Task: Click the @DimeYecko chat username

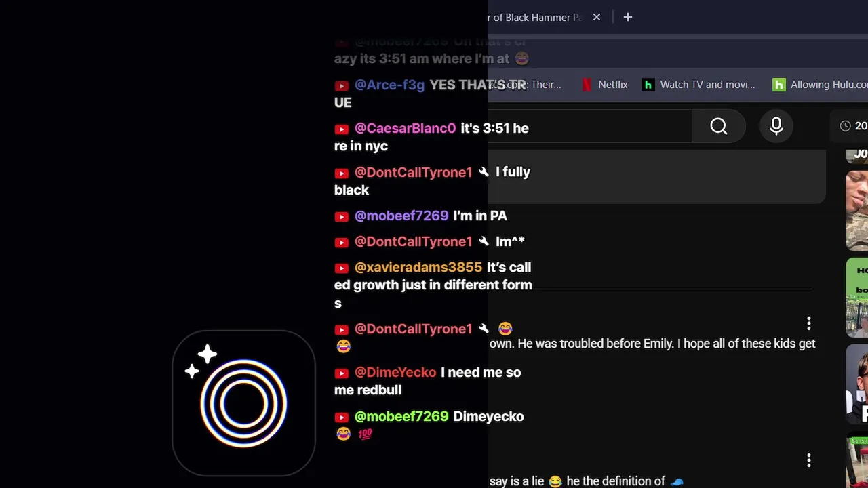Action: point(395,372)
